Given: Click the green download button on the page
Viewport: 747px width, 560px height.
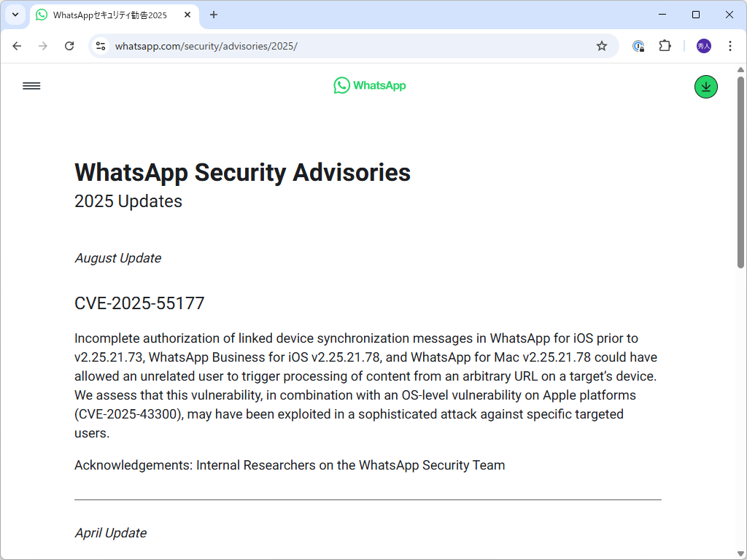Looking at the screenshot, I should click(x=705, y=86).
